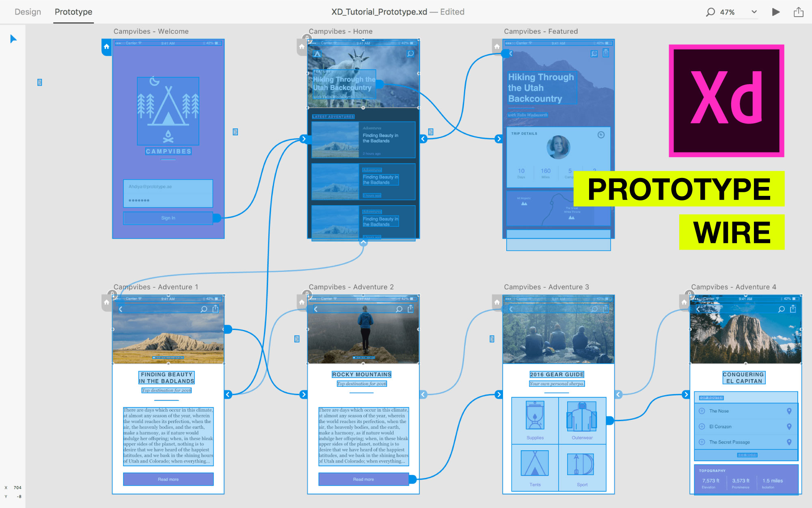Click Adventure 2 incoming wire arrow
The image size is (812, 508).
click(x=304, y=395)
